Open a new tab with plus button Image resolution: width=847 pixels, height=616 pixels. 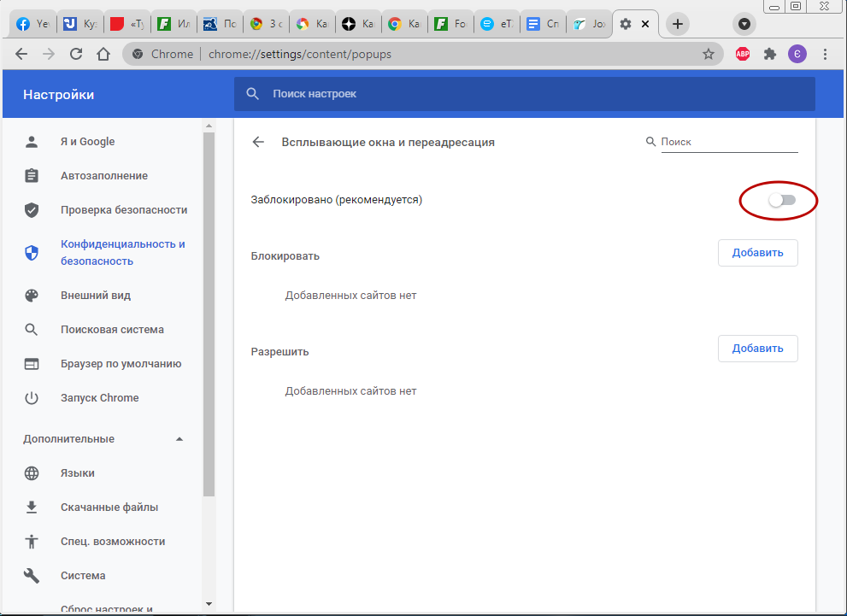678,24
